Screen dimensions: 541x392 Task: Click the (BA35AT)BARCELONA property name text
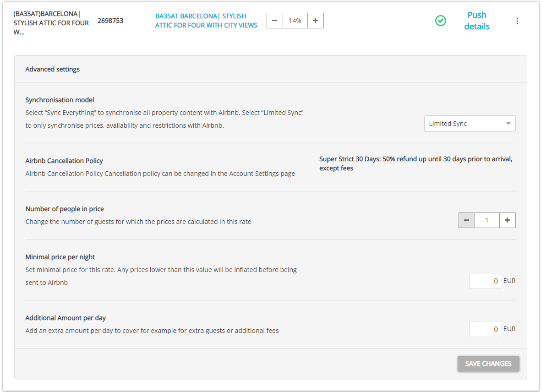(51, 23)
